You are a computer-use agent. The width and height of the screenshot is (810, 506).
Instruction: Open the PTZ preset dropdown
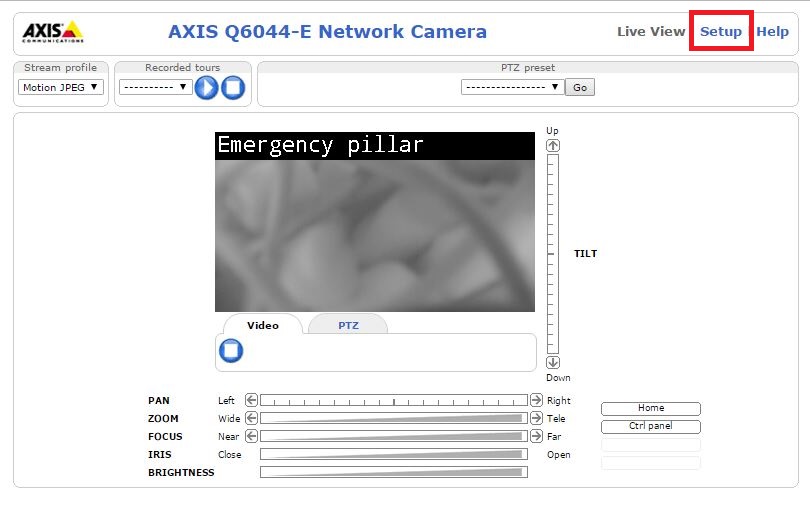(x=512, y=87)
